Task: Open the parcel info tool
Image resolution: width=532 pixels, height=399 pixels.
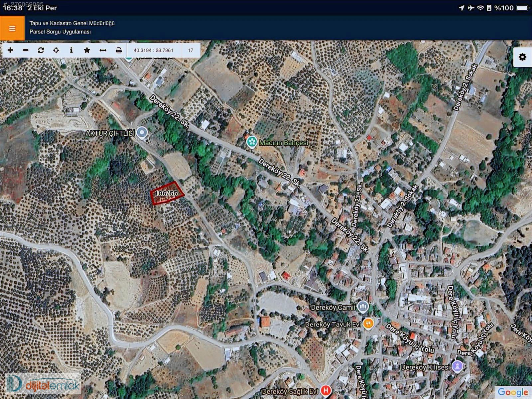Action: 71,50
